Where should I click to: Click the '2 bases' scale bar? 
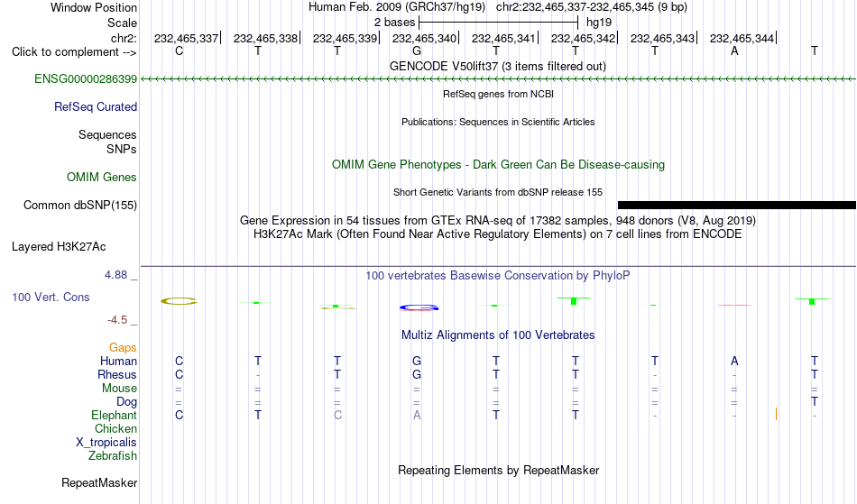(498, 23)
